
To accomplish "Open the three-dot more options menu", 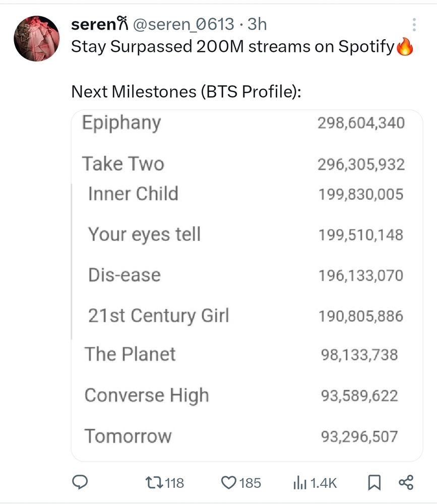I will (414, 25).
